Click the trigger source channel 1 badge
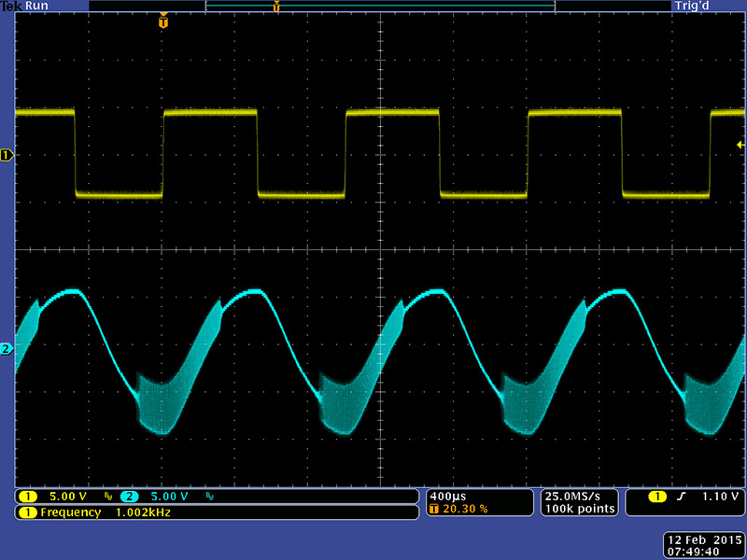The height and width of the screenshot is (560, 747). point(657,497)
